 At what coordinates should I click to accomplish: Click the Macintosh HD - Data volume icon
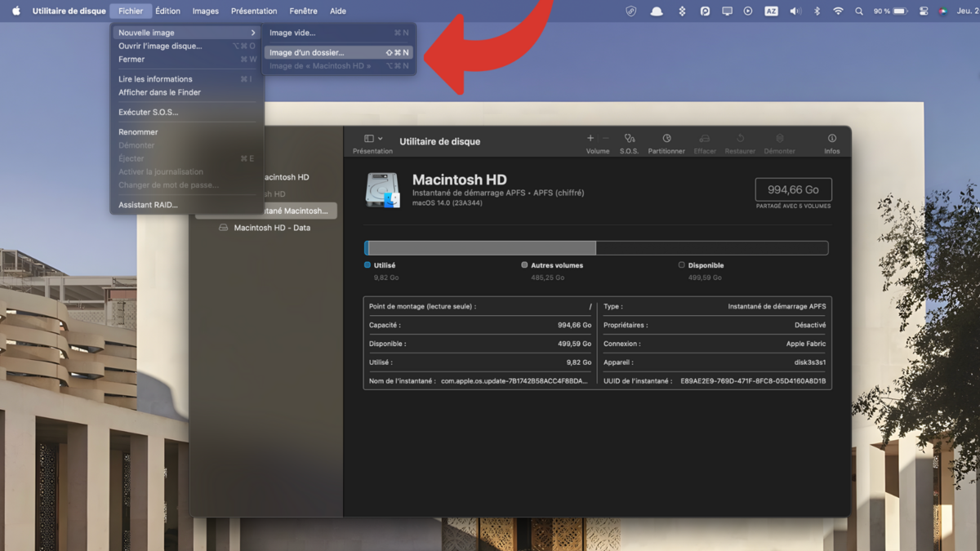point(223,228)
